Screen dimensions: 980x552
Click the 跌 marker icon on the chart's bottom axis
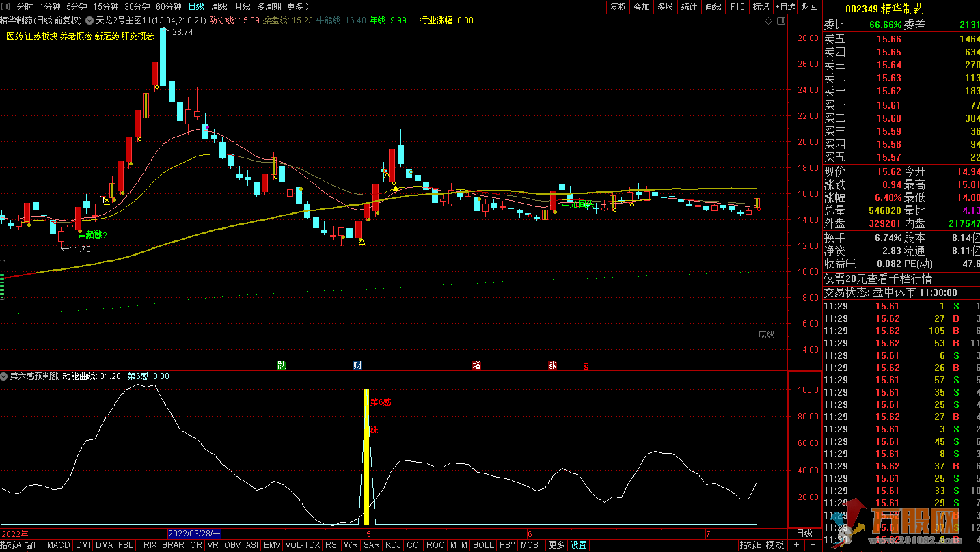click(281, 365)
